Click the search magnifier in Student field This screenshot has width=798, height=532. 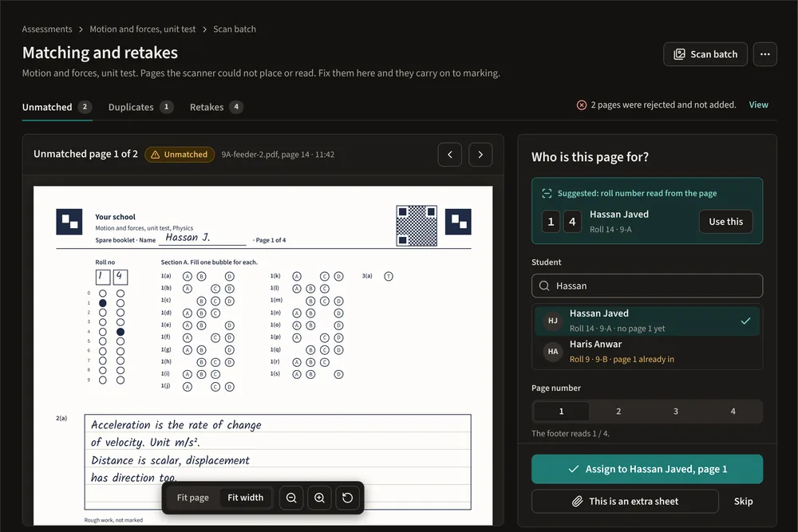coord(544,286)
